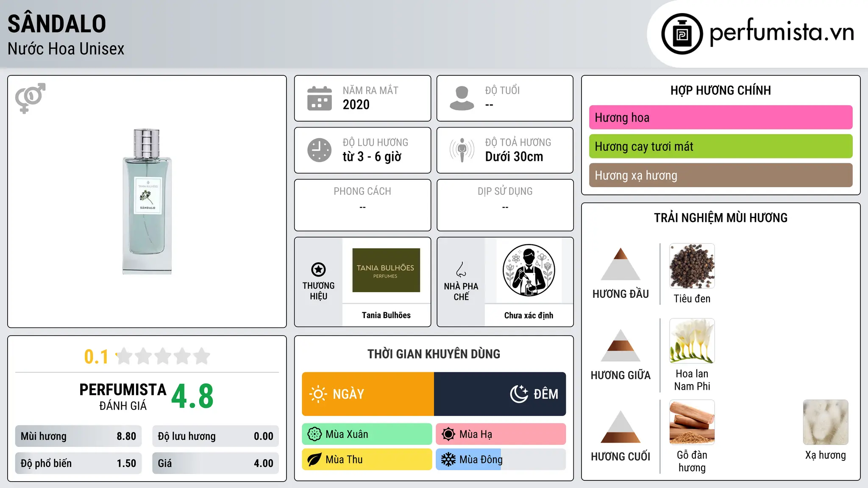Click the perfumista.vn bottle logo icon

(x=682, y=34)
